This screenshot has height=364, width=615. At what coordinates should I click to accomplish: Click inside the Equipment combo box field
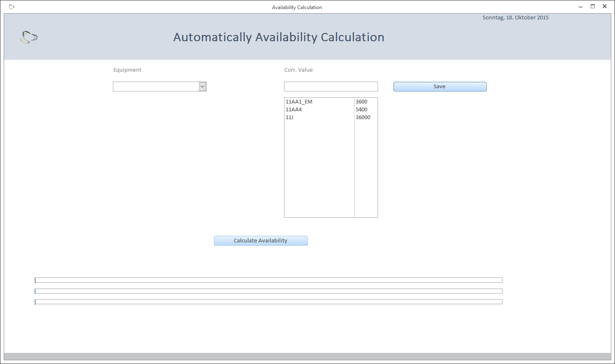[x=156, y=87]
